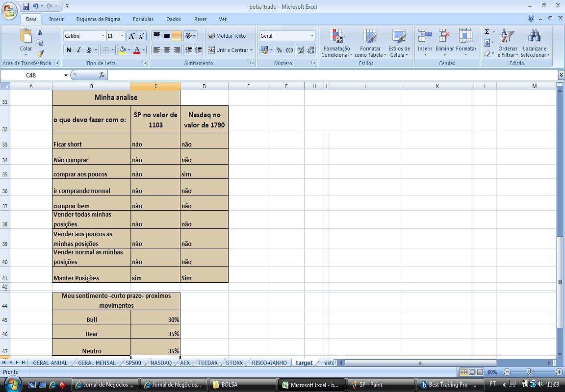
Task: Open the Clear eraser tool
Action: point(487,53)
